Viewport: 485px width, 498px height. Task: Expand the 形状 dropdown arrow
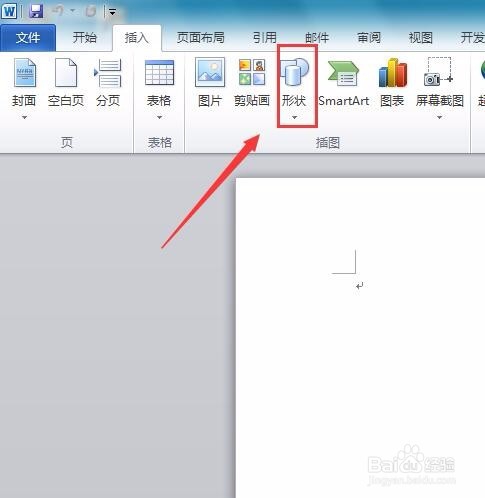click(x=294, y=117)
